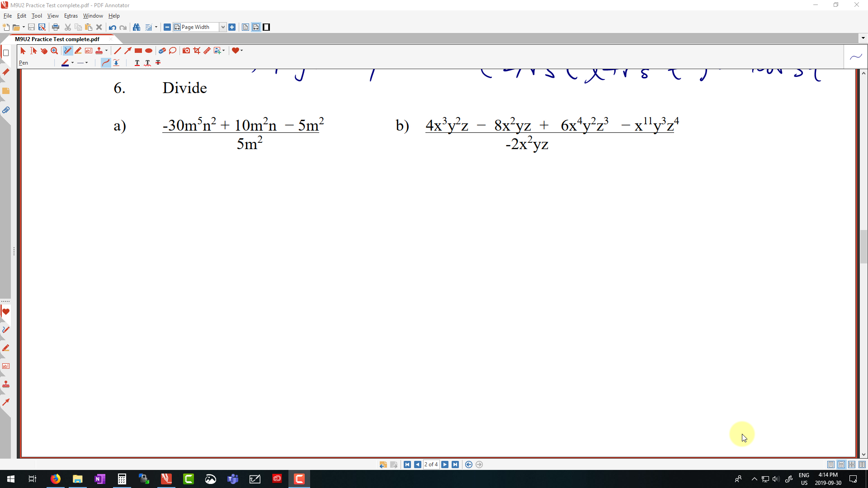
Task: Select the Arrow drawing tool
Action: [x=128, y=51]
